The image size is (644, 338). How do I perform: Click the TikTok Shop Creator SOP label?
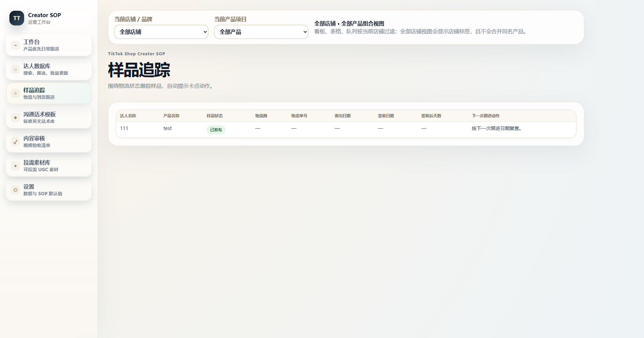[x=137, y=54]
